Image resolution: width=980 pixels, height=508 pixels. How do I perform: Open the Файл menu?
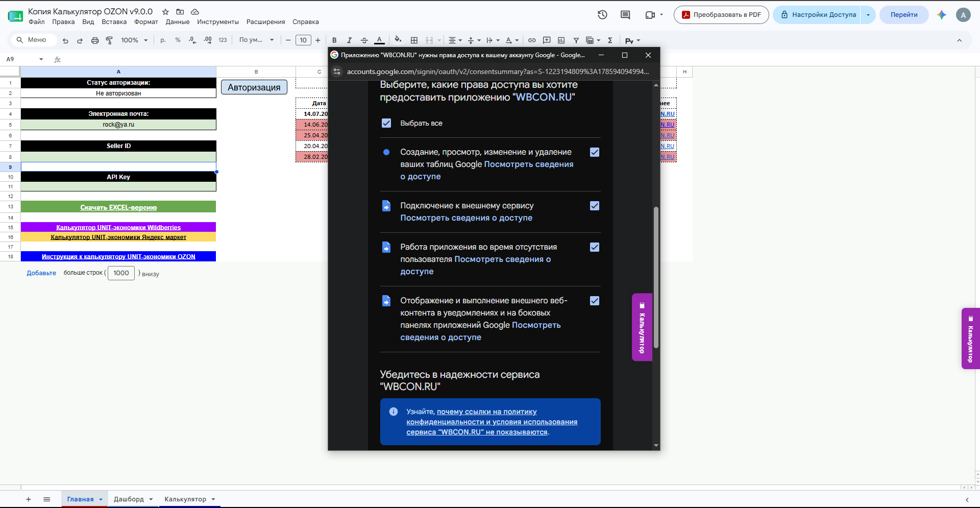click(x=37, y=22)
